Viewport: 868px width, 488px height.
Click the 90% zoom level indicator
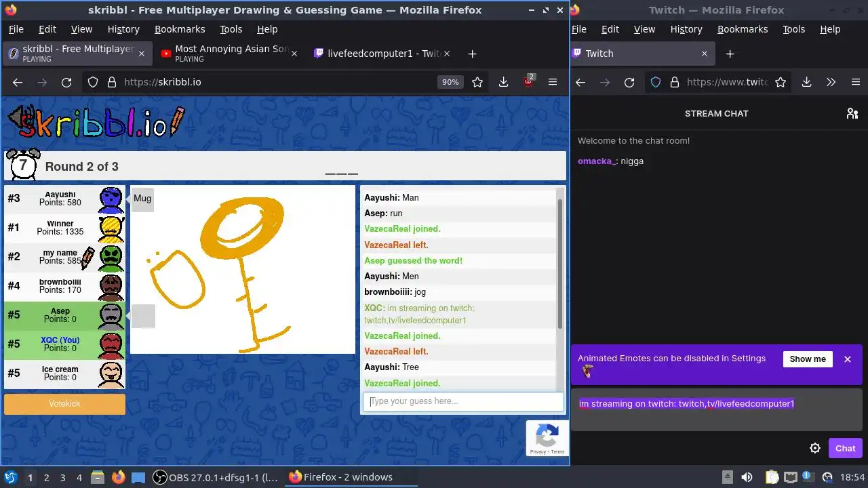tap(450, 82)
